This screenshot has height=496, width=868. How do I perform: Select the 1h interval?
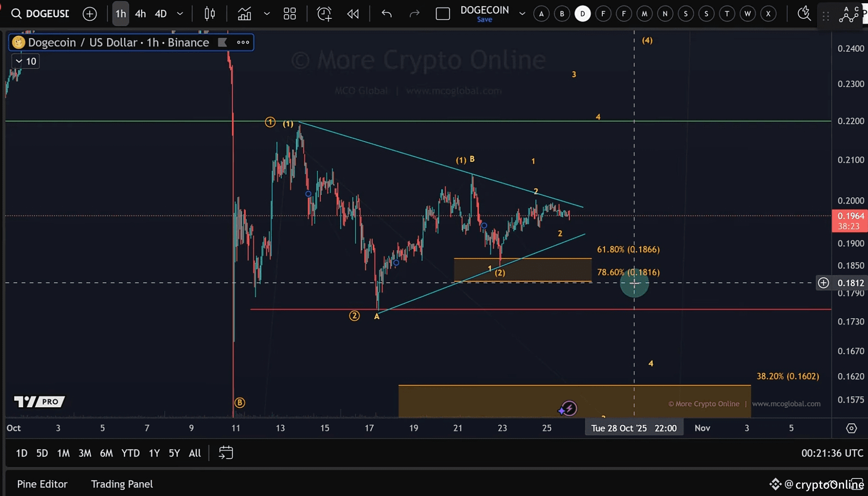[x=120, y=14]
